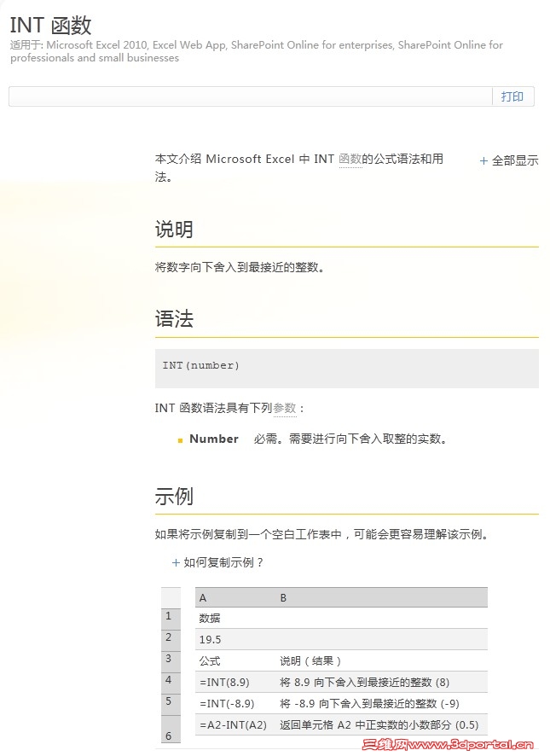Screen dimensions: 550x756
Task: Click the 适用于 applies-to product list
Action: coord(257,51)
